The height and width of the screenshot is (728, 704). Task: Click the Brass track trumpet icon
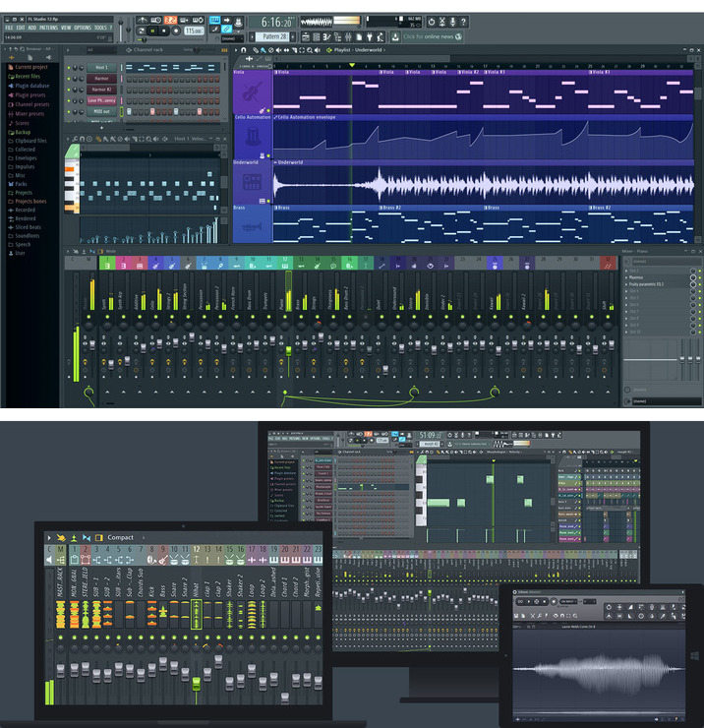(251, 225)
